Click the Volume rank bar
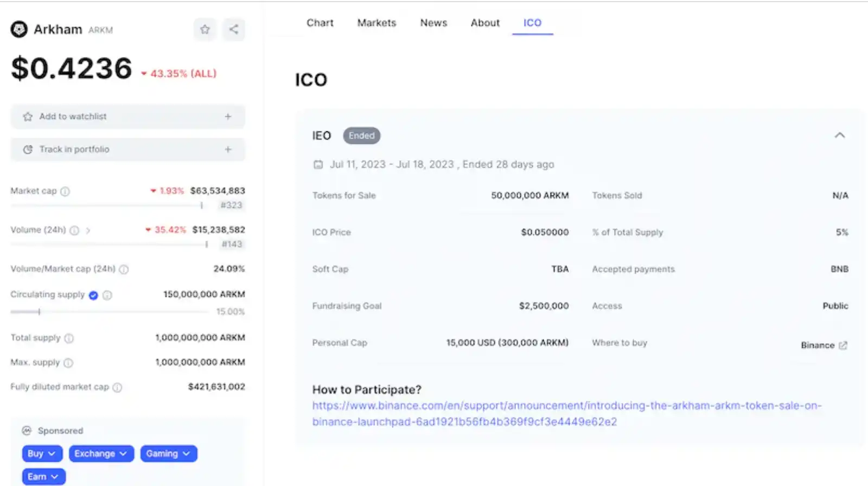Image resolution: width=868 pixels, height=486 pixels. tap(110, 244)
